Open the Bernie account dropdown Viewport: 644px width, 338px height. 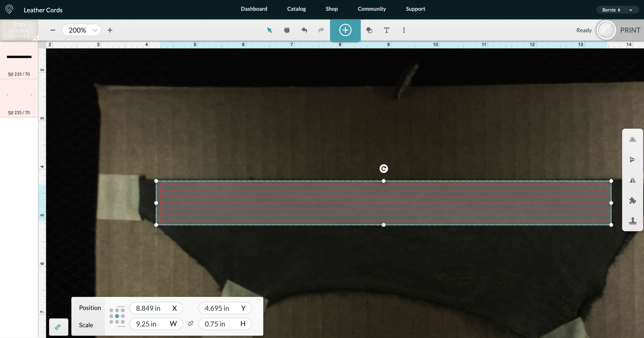(618, 10)
